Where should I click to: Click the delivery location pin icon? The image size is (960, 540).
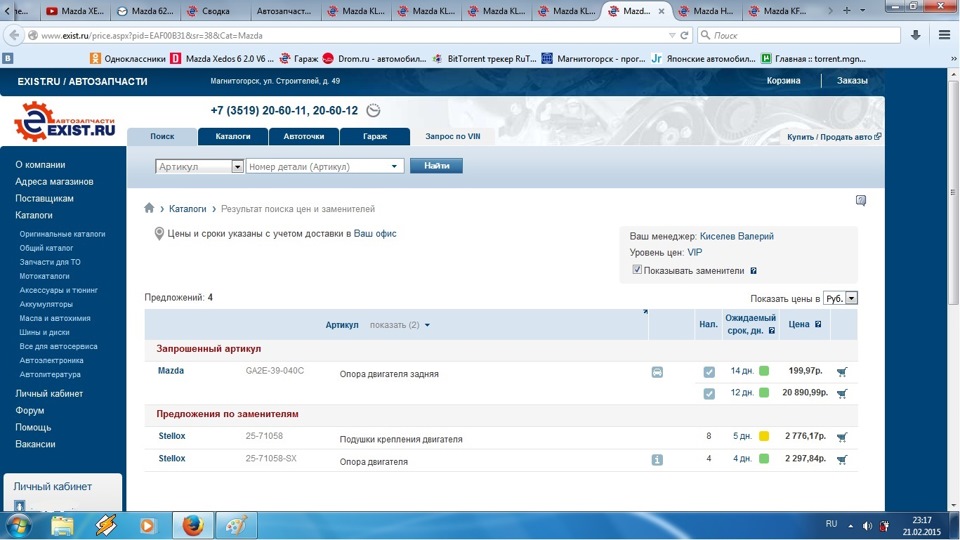click(x=159, y=234)
